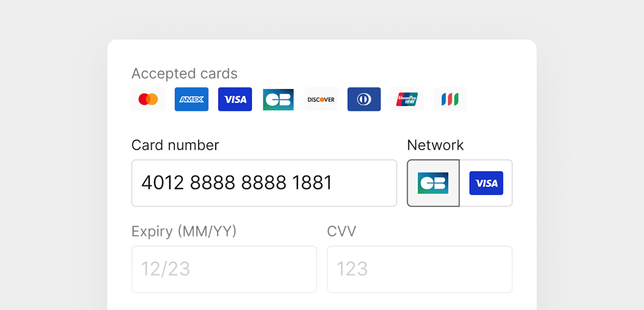The width and height of the screenshot is (644, 310).
Task: Select CB as the card network
Action: tap(433, 183)
